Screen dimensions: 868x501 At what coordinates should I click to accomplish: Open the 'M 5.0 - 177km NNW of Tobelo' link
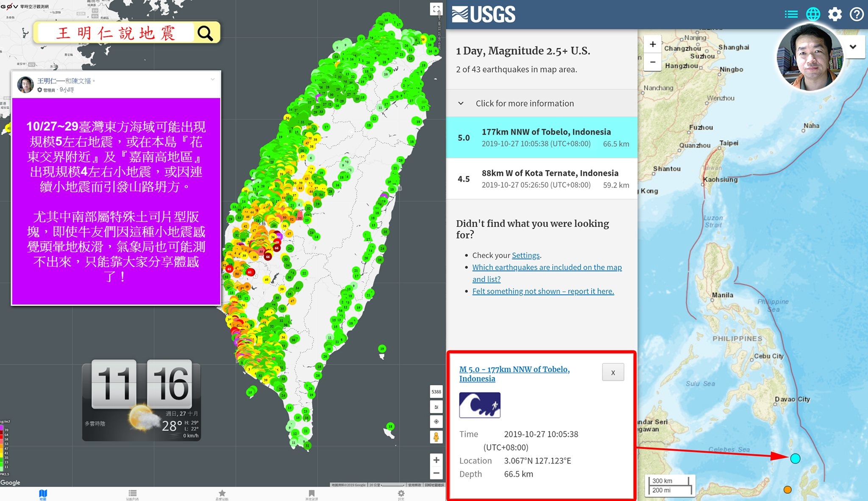click(x=514, y=374)
